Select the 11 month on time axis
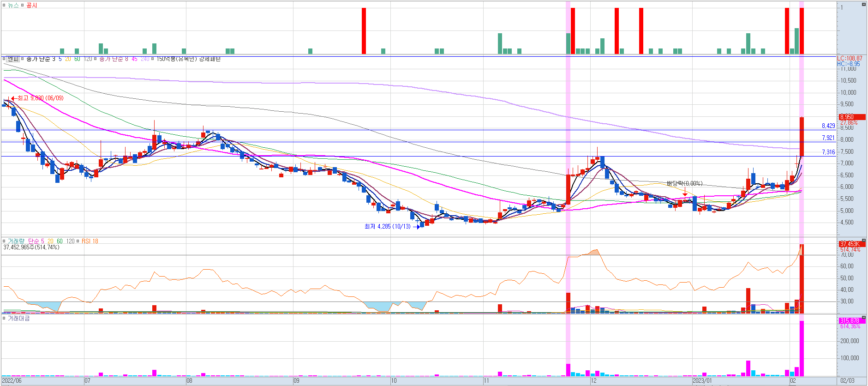The image size is (868, 386). pos(486,380)
